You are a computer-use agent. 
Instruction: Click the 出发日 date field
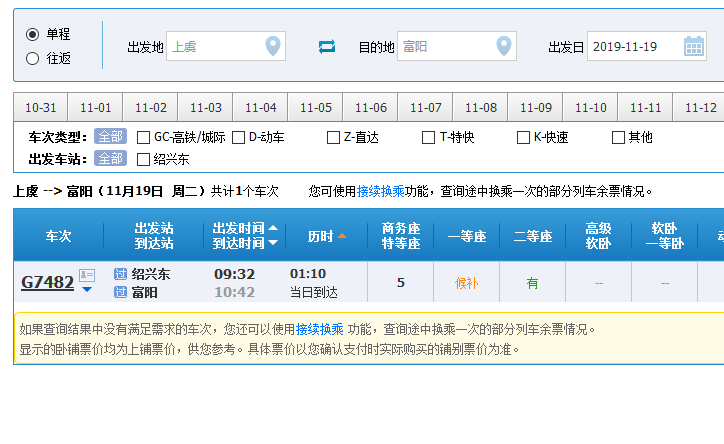647,46
